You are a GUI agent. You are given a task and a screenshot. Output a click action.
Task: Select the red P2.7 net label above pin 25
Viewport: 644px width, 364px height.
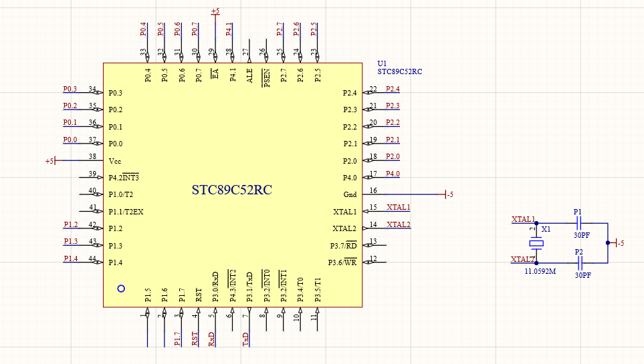pos(280,29)
